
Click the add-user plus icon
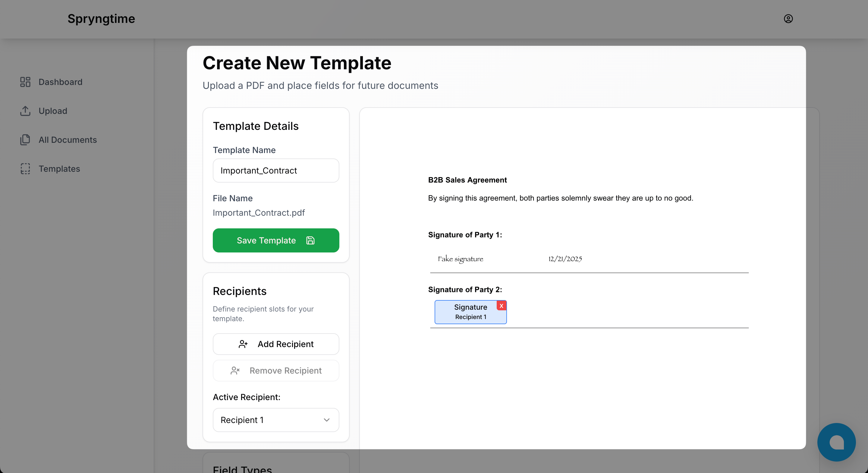point(243,344)
